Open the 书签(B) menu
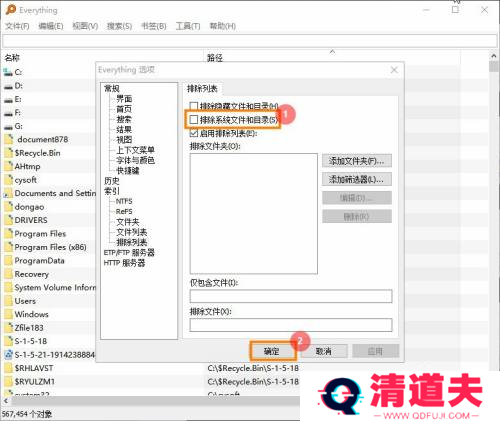 (x=154, y=26)
